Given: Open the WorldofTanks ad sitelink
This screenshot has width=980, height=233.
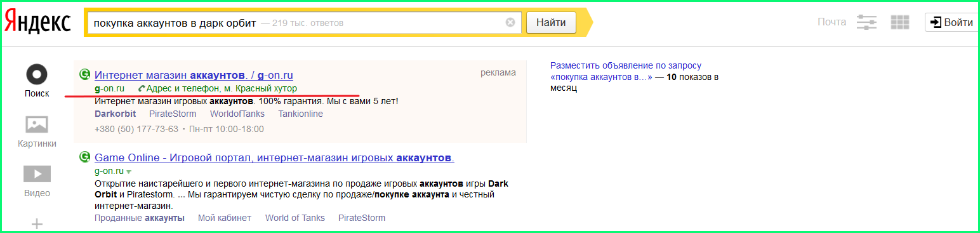Looking at the screenshot, I should pos(237,114).
